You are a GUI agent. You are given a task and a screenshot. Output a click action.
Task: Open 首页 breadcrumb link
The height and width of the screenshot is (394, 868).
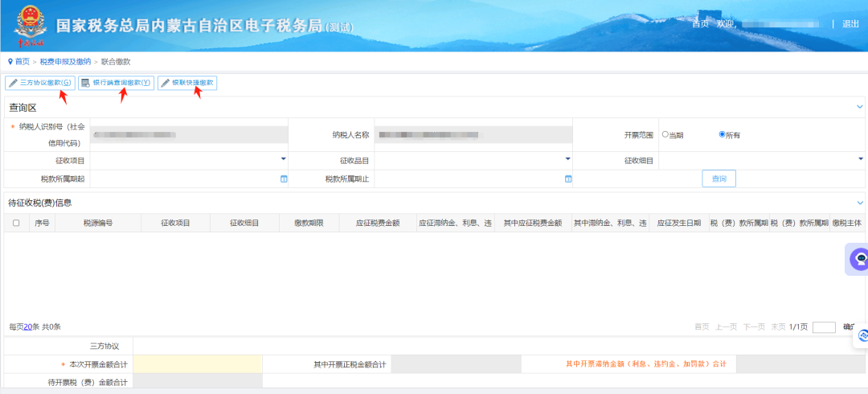(23, 61)
